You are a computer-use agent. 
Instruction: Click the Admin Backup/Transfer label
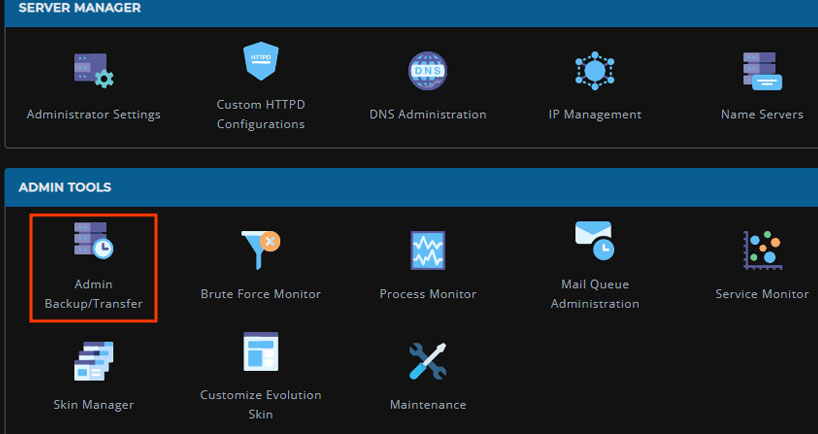click(94, 294)
